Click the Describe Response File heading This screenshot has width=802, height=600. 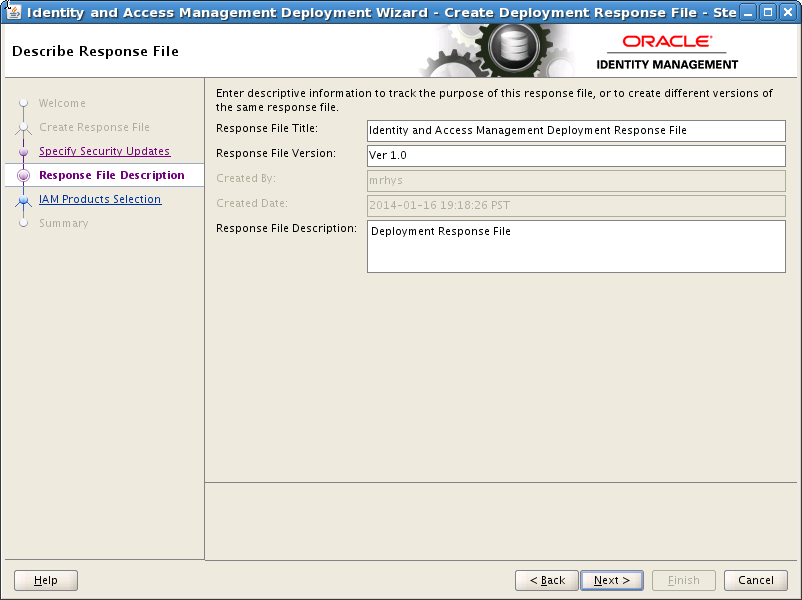pos(95,52)
